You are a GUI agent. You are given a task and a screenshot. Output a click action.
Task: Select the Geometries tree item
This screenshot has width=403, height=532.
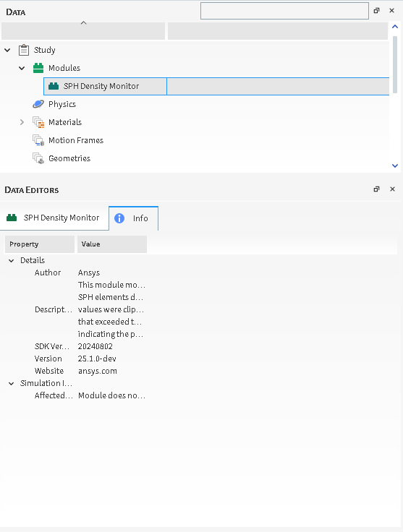click(x=69, y=158)
